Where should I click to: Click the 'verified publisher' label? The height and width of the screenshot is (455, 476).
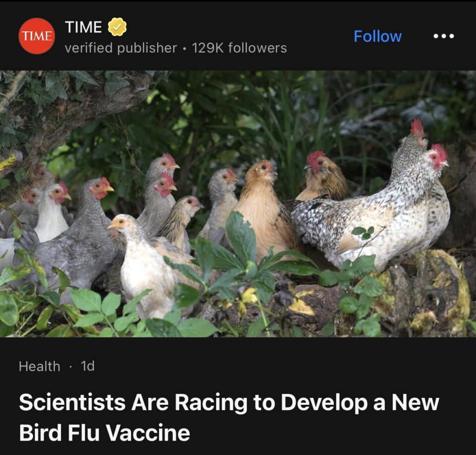[x=121, y=48]
